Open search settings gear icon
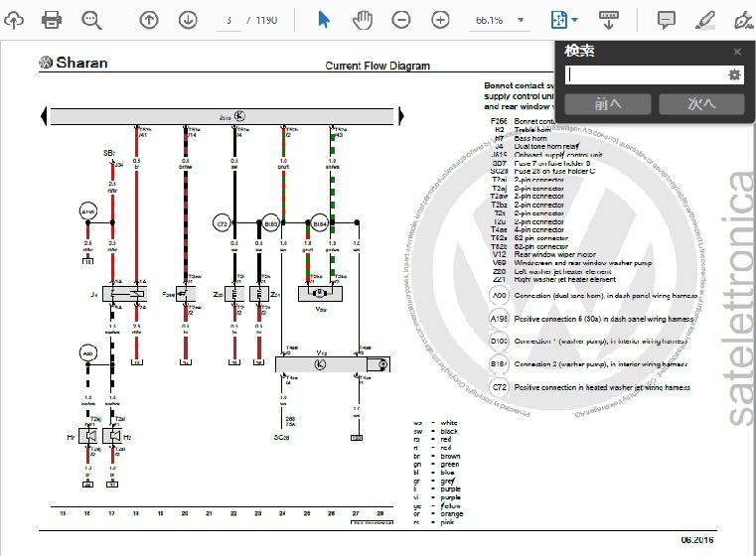Screen dimensions: 756x556 click(734, 74)
